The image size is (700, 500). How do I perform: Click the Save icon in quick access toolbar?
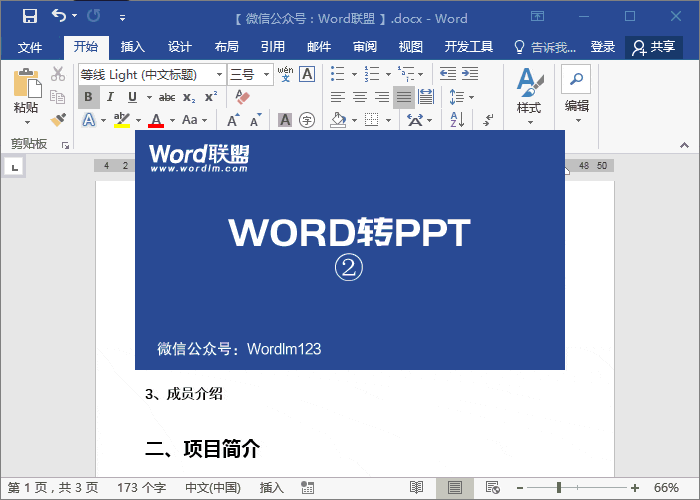point(29,16)
